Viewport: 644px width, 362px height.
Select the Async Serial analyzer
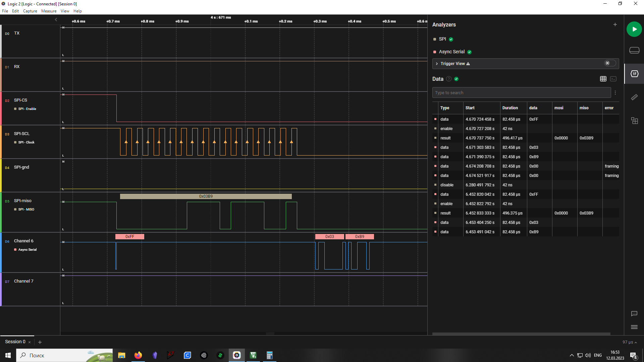pyautogui.click(x=451, y=52)
